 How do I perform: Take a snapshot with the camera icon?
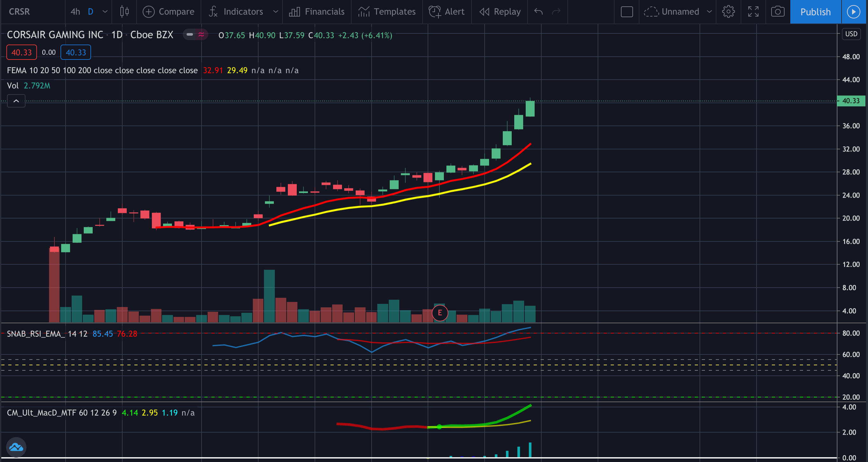(778, 12)
